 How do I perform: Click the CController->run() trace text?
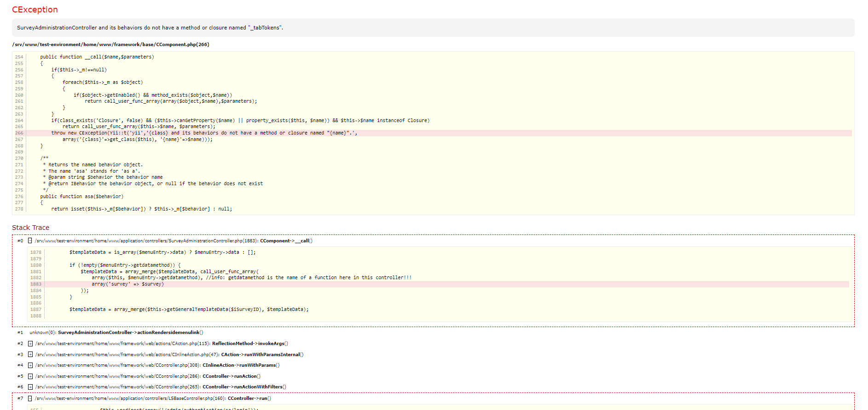click(x=249, y=398)
